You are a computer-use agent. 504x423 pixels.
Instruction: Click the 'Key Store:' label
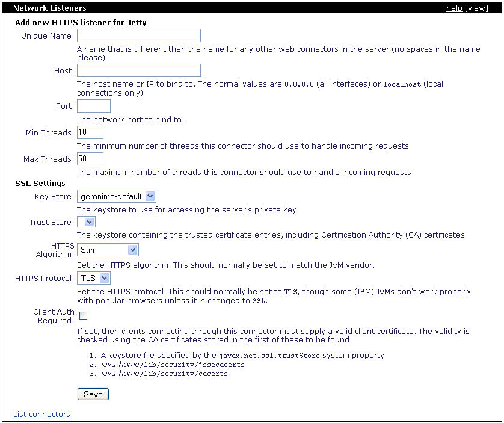click(x=54, y=197)
